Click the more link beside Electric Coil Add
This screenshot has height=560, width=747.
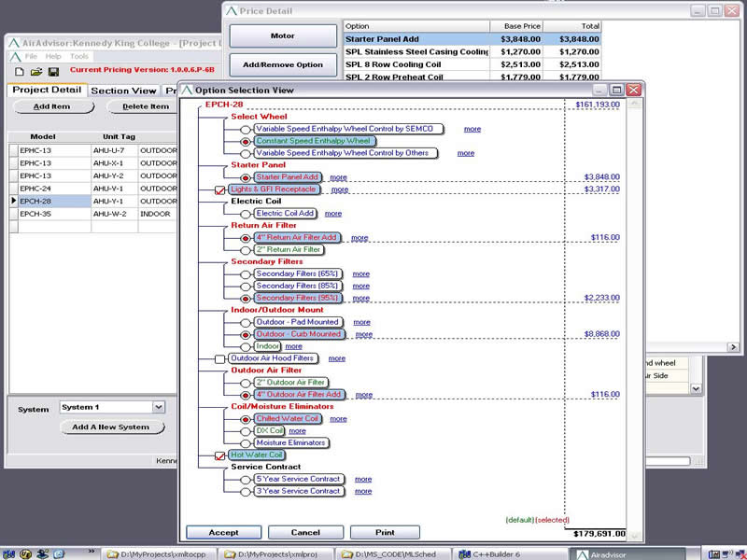click(332, 214)
